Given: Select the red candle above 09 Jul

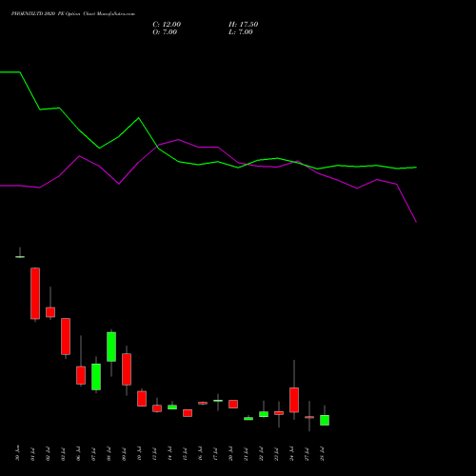Looking at the screenshot, I should [x=127, y=369].
